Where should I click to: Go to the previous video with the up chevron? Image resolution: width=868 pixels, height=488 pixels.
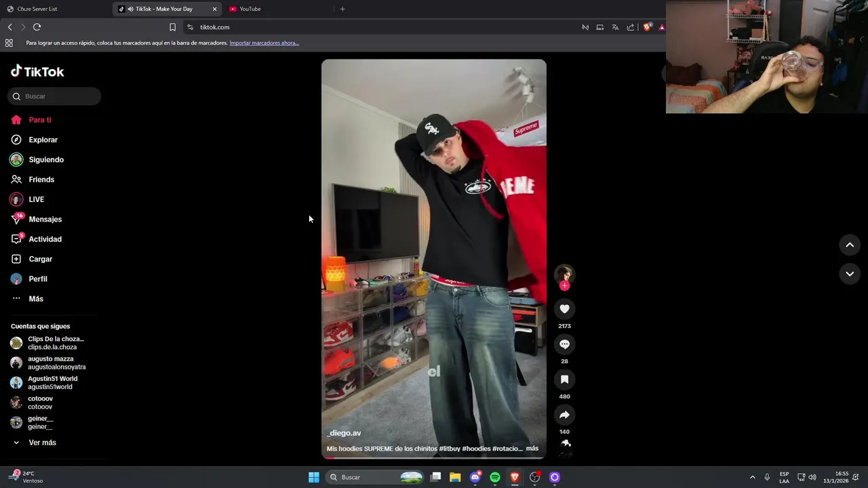850,245
